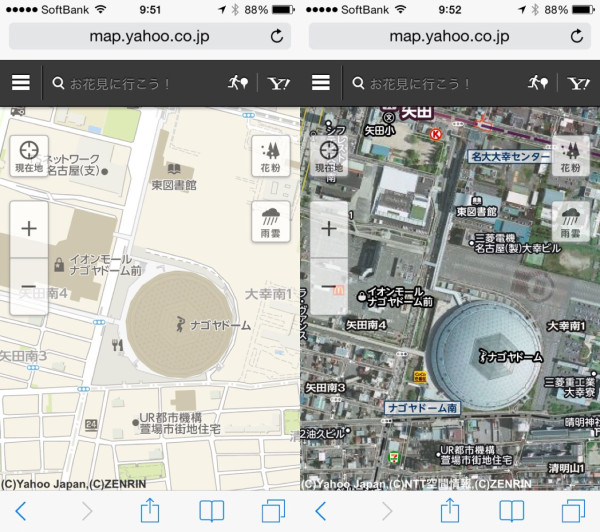Tap 矢田南3 label on satellite map
Viewport: 600px width, 532px height.
(325, 388)
